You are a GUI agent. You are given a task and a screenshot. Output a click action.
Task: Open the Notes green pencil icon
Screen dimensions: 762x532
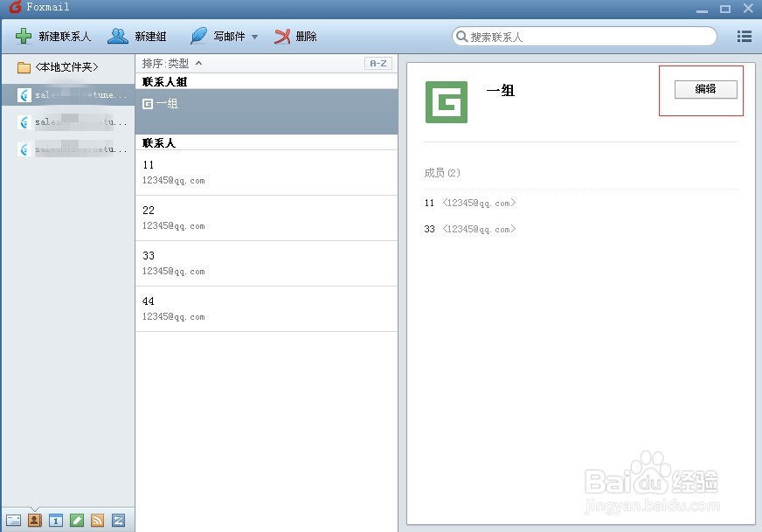76,520
